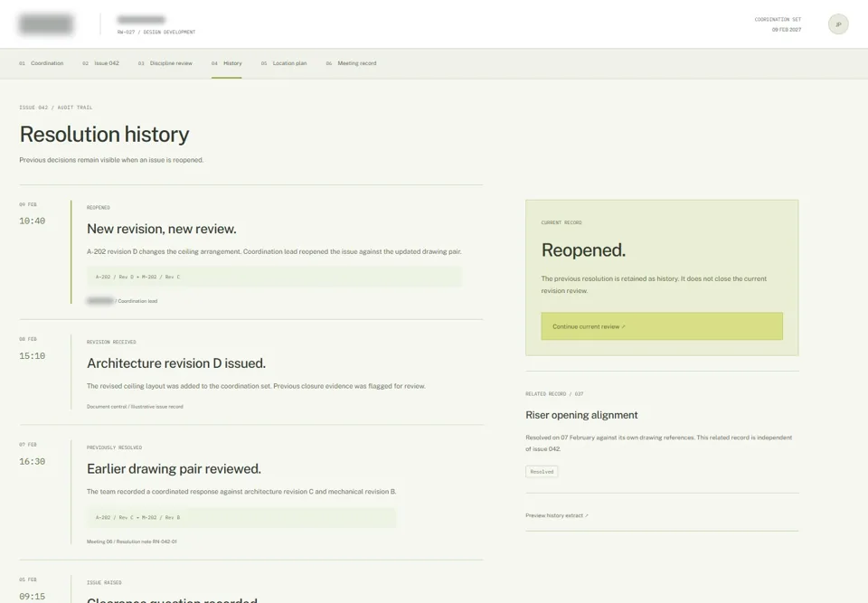Image resolution: width=868 pixels, height=603 pixels.
Task: Click the 'RW-027 / DESIGN DEVELOPMENT' project label
Action: (156, 33)
